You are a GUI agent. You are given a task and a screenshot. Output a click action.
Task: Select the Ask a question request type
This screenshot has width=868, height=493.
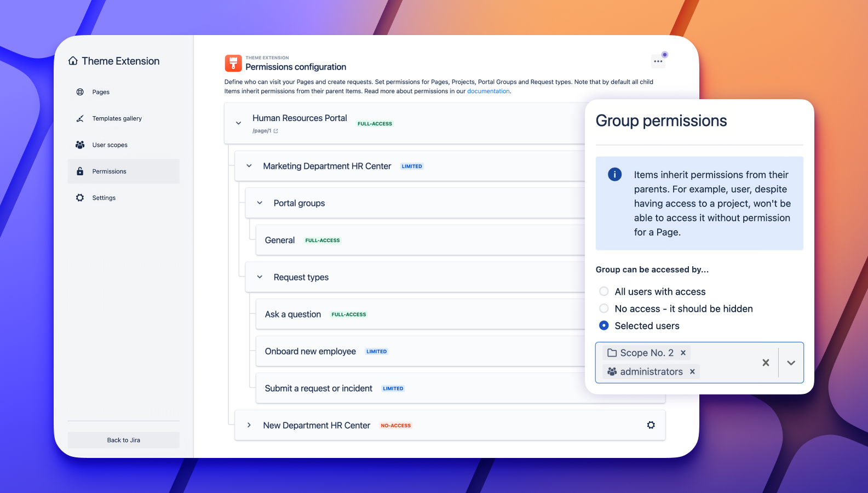(421, 314)
